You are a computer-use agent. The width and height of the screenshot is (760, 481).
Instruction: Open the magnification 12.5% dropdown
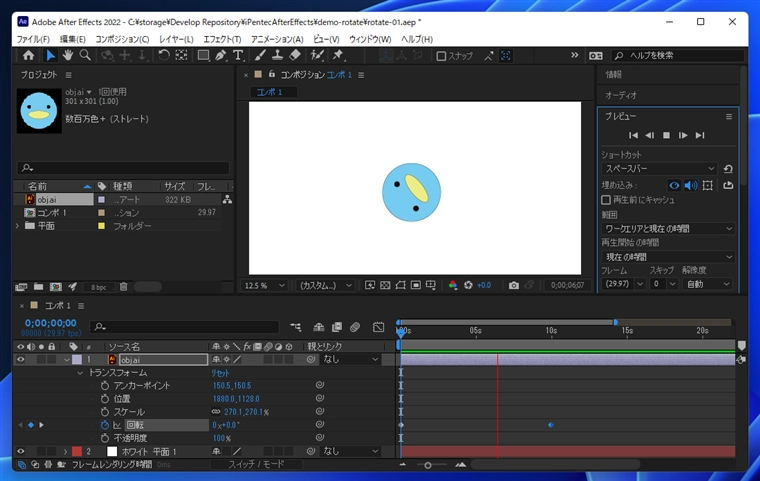(x=265, y=286)
